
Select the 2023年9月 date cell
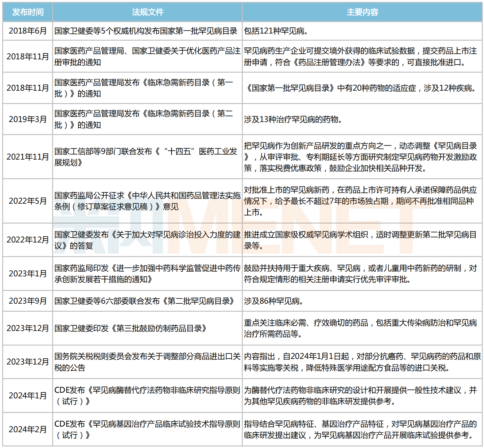coord(28,301)
